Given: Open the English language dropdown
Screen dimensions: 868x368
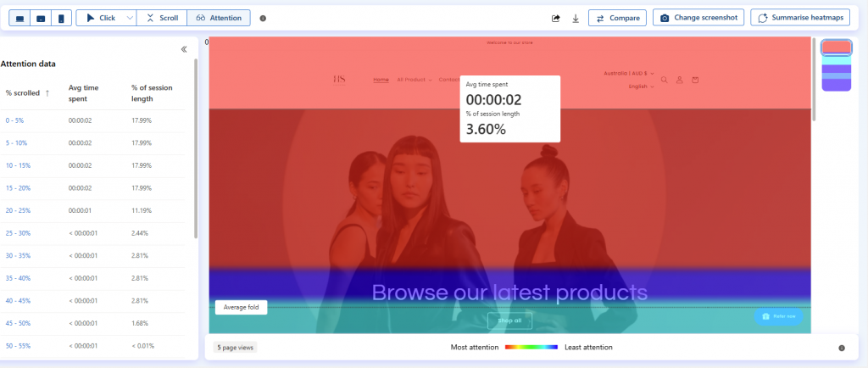Looking at the screenshot, I should pos(640,86).
